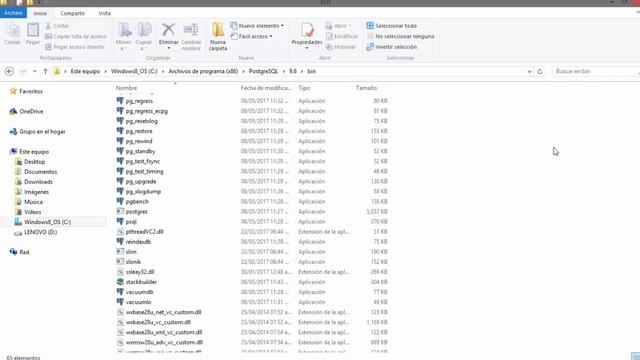Click the Modificar button
Image resolution: width=640 pixels, height=360 pixels.
[342, 36]
